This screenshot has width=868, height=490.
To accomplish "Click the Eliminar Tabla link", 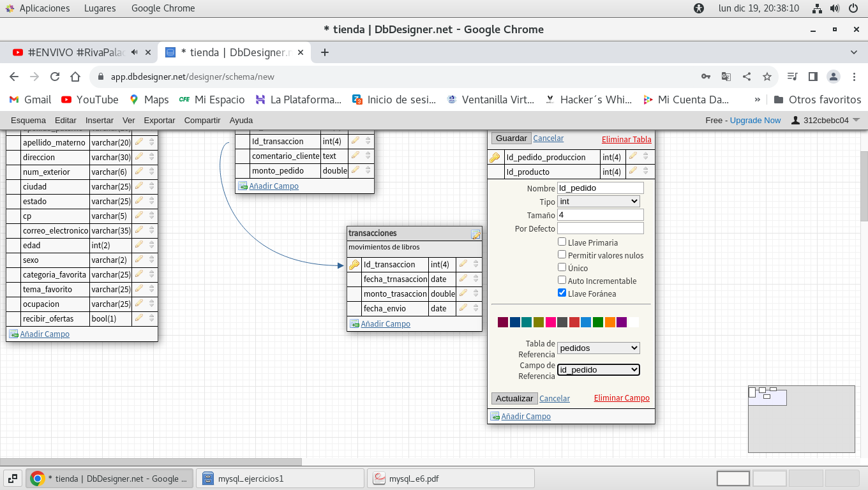I will click(626, 140).
